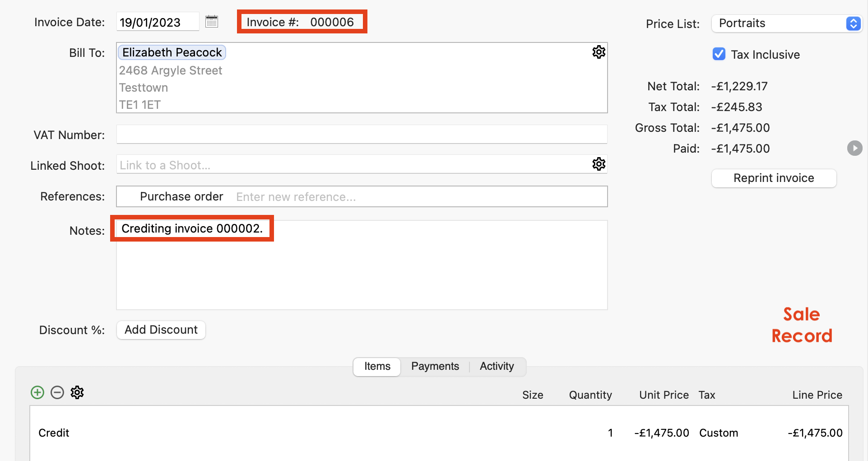The image size is (868, 461).
Task: Click the circular arrow on the right edge
Action: [854, 148]
